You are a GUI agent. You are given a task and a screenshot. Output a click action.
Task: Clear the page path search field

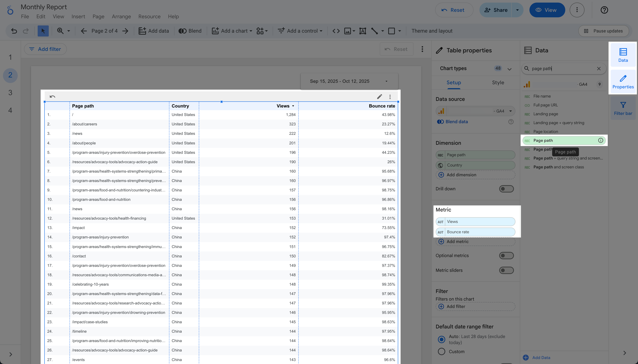(x=599, y=68)
